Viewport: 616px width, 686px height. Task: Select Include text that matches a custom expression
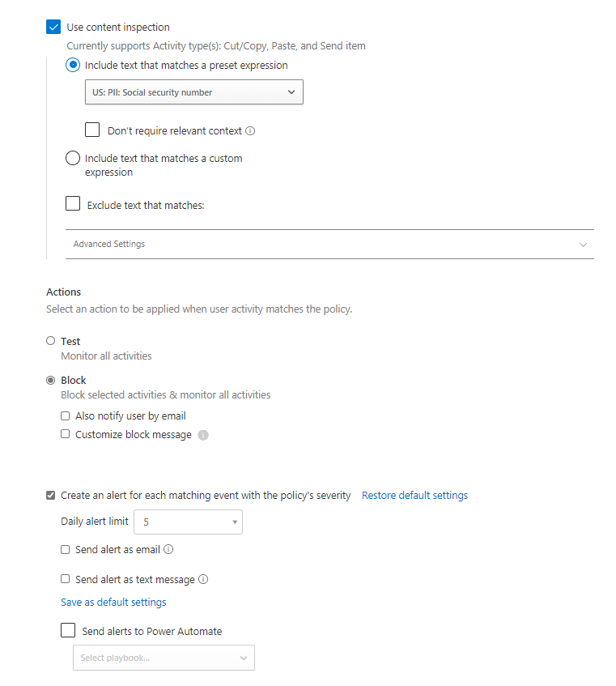tap(73, 158)
